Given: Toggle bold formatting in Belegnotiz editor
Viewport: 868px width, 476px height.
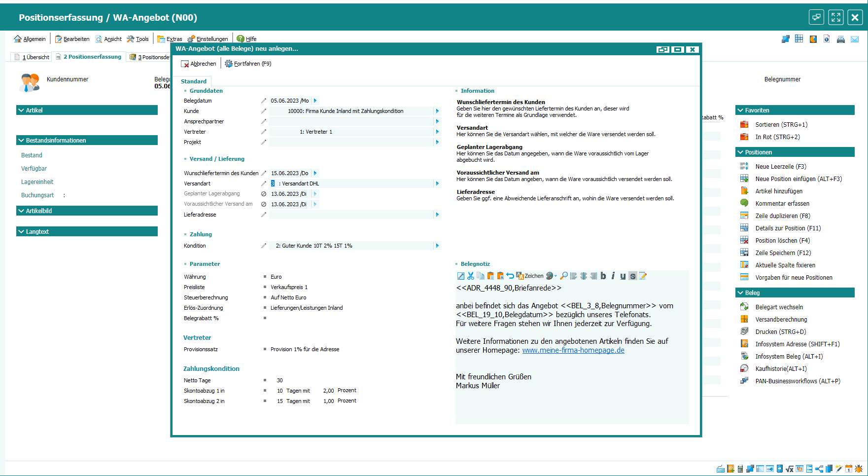Looking at the screenshot, I should (x=603, y=276).
